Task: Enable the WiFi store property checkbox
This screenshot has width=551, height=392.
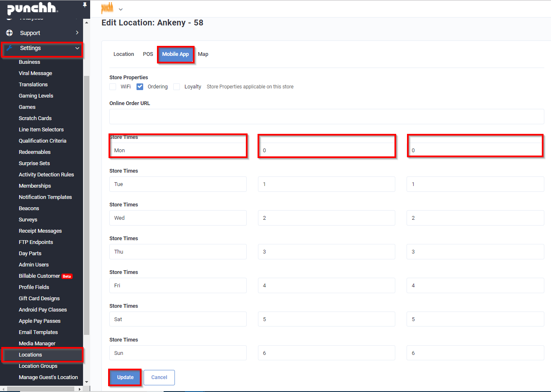Action: point(113,87)
